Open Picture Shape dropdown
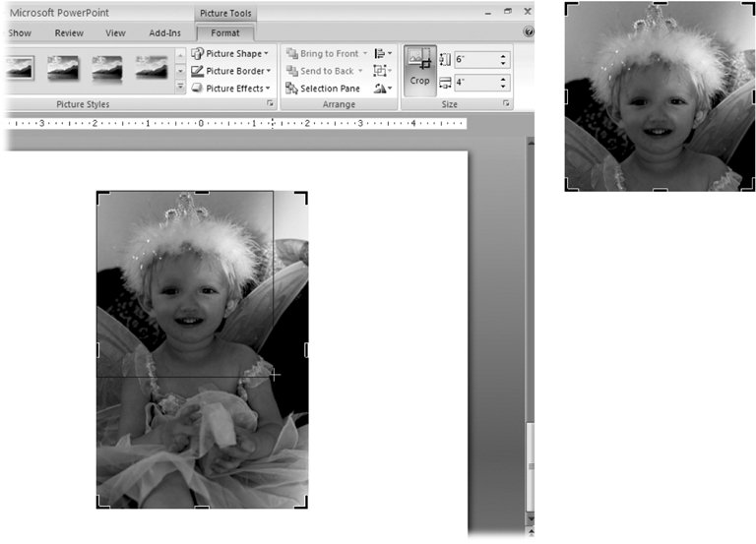 (230, 53)
